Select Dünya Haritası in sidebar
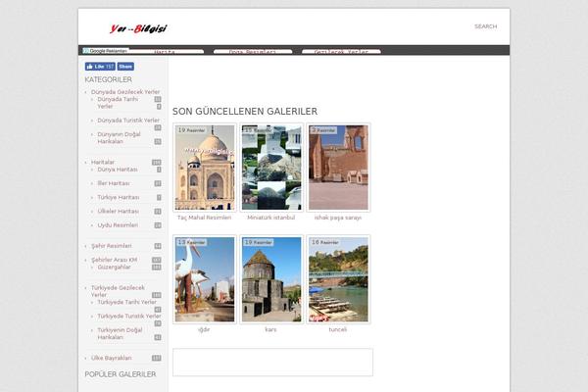This screenshot has height=392, width=588. (x=118, y=170)
